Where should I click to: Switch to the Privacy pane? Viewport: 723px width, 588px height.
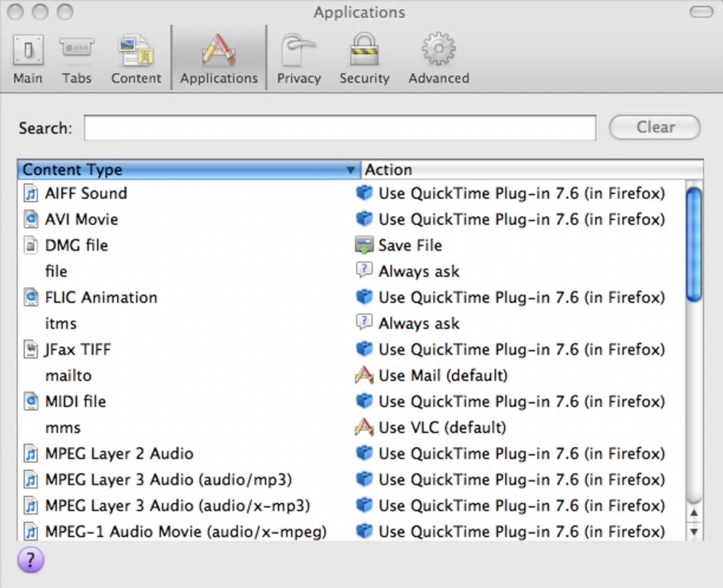(298, 60)
